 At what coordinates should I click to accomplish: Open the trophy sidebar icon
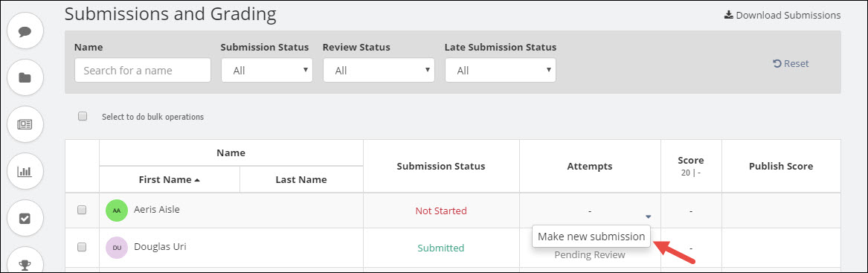pos(25,260)
